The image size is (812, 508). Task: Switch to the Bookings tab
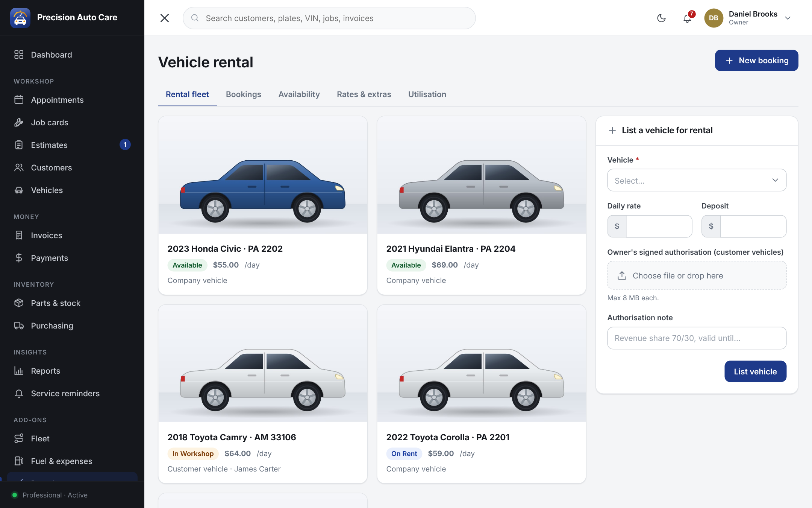pyautogui.click(x=244, y=94)
